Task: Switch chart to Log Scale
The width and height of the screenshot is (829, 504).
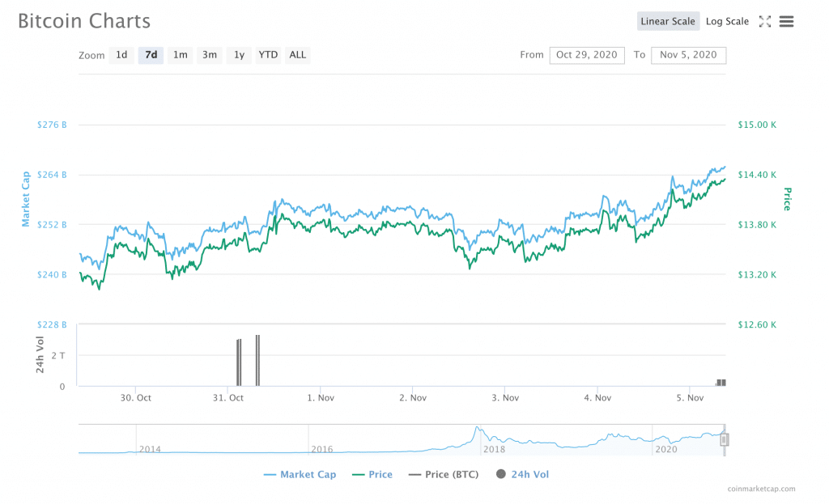Action: pos(727,22)
